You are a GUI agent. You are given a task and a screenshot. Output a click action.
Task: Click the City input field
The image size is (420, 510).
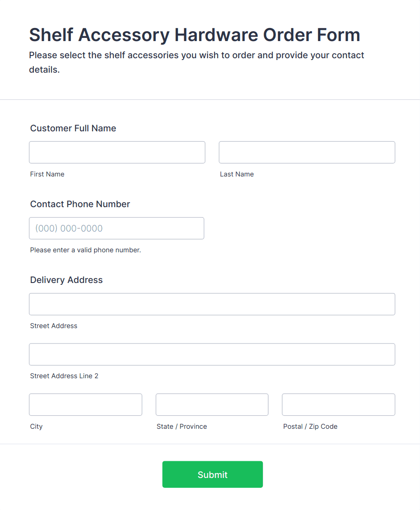coord(85,404)
